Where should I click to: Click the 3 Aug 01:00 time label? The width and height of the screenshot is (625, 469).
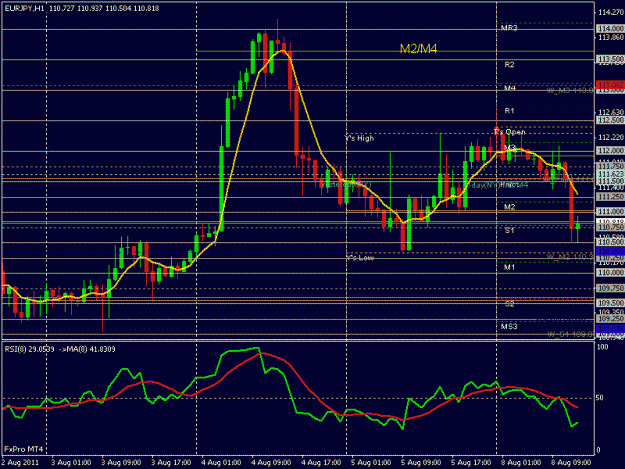[71, 463]
